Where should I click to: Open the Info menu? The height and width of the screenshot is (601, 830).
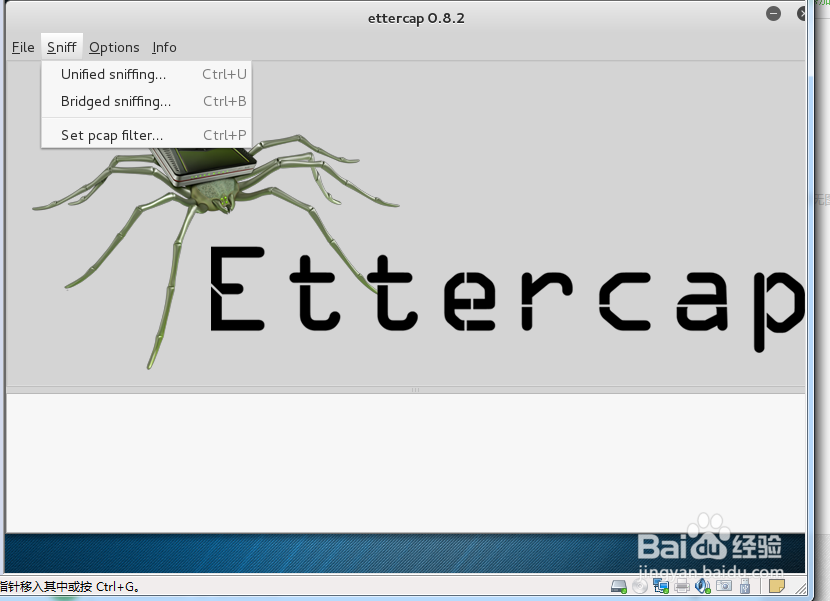pyautogui.click(x=165, y=48)
